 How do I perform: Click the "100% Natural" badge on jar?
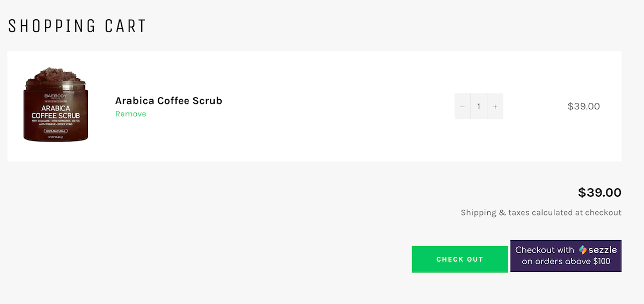55,130
